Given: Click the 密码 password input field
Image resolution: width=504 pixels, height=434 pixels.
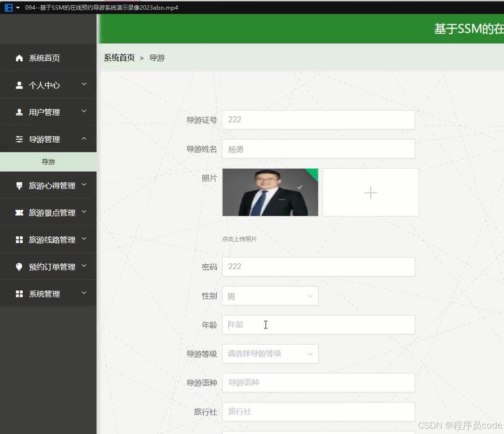Looking at the screenshot, I should pos(319,267).
